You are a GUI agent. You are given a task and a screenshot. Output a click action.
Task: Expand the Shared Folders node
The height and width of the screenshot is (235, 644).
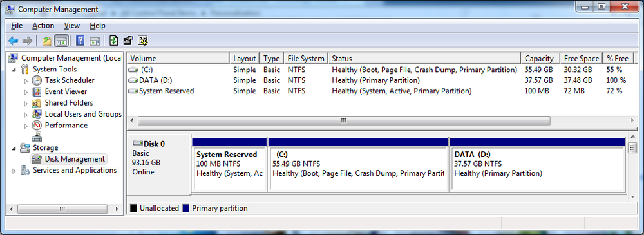point(26,103)
